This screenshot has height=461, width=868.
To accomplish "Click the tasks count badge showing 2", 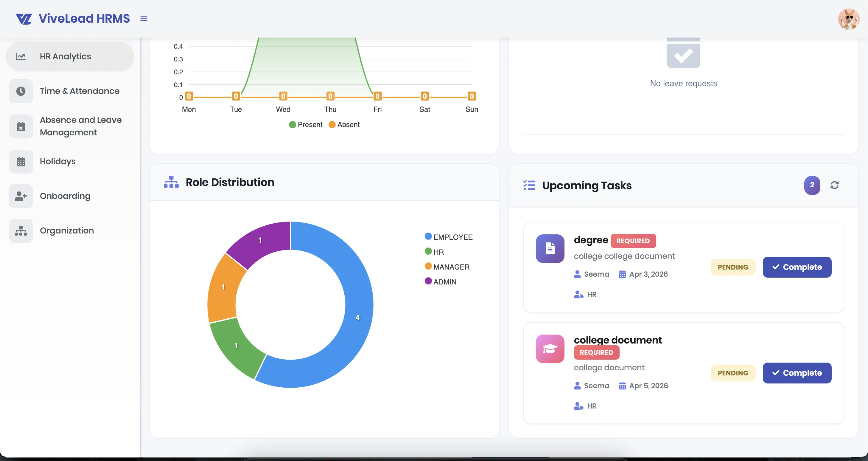I will [812, 185].
